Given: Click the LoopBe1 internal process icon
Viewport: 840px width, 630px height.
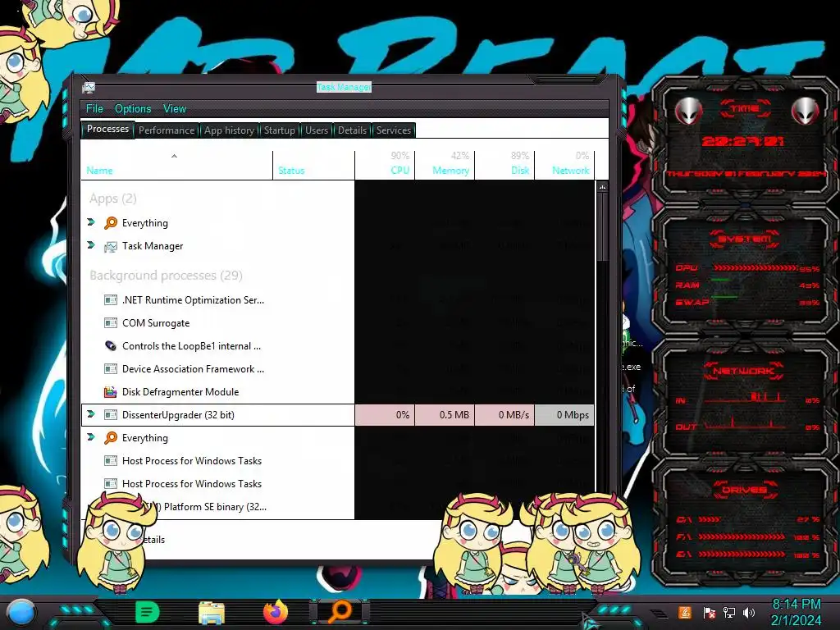Looking at the screenshot, I should (x=111, y=346).
